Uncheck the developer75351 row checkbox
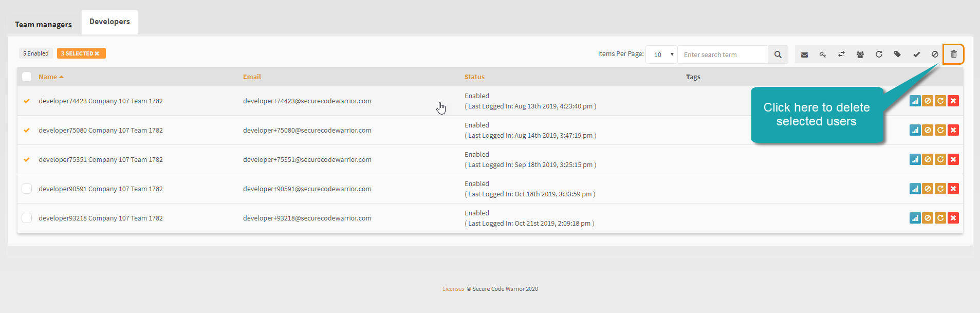 click(x=27, y=159)
